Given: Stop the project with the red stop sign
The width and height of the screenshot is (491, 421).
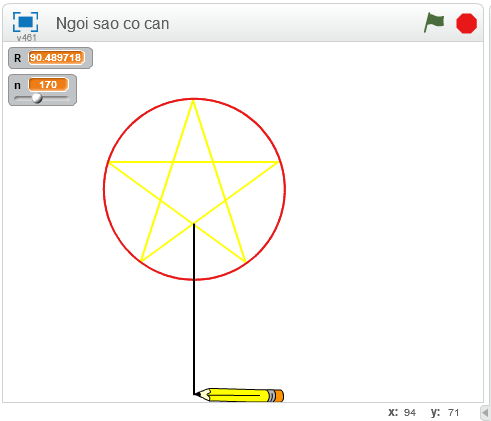Looking at the screenshot, I should pos(466,23).
